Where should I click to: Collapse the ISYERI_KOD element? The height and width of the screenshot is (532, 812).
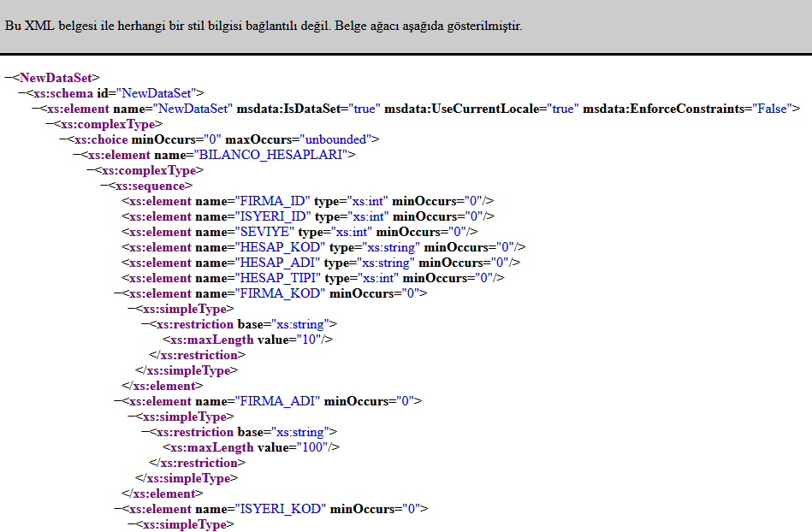point(117,509)
